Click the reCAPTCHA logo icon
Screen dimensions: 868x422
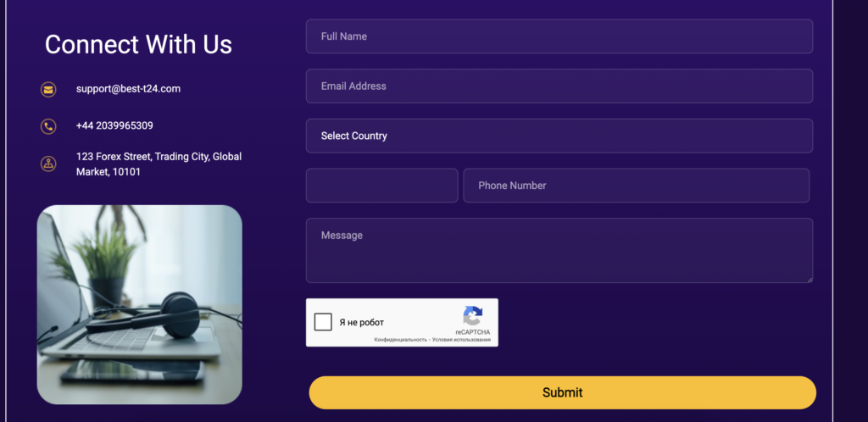473,316
